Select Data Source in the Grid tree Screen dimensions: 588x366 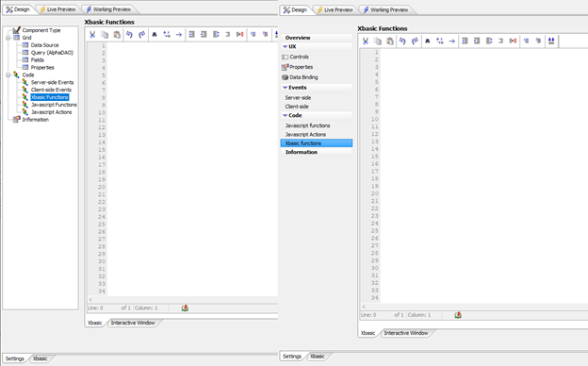(44, 45)
